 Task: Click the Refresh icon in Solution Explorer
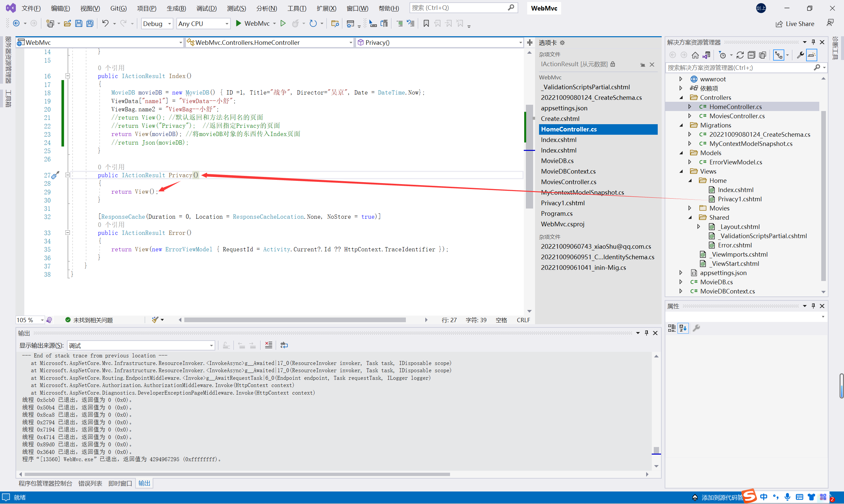(x=740, y=55)
